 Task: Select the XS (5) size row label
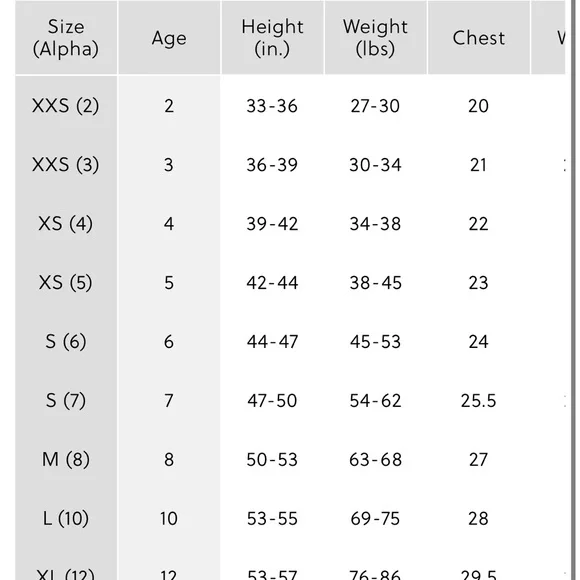[x=65, y=283]
